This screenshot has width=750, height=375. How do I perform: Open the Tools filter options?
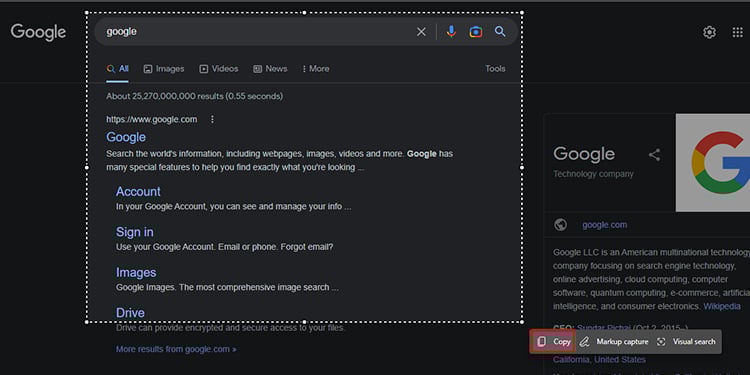click(495, 69)
